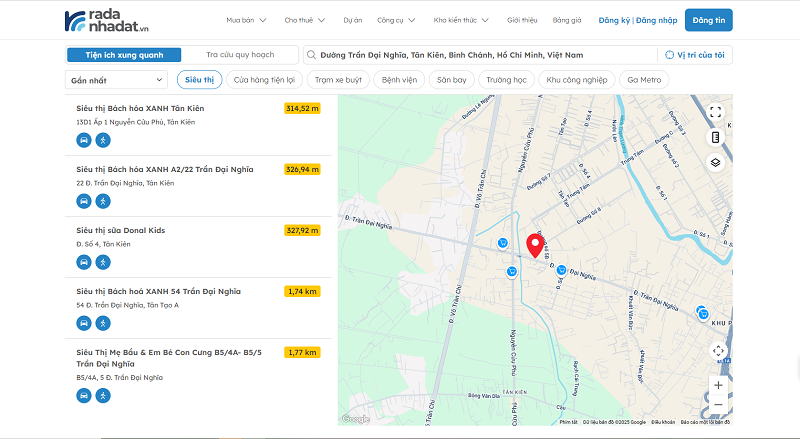
Task: Select the Cửa hàng tiện lợi filter
Action: (264, 80)
